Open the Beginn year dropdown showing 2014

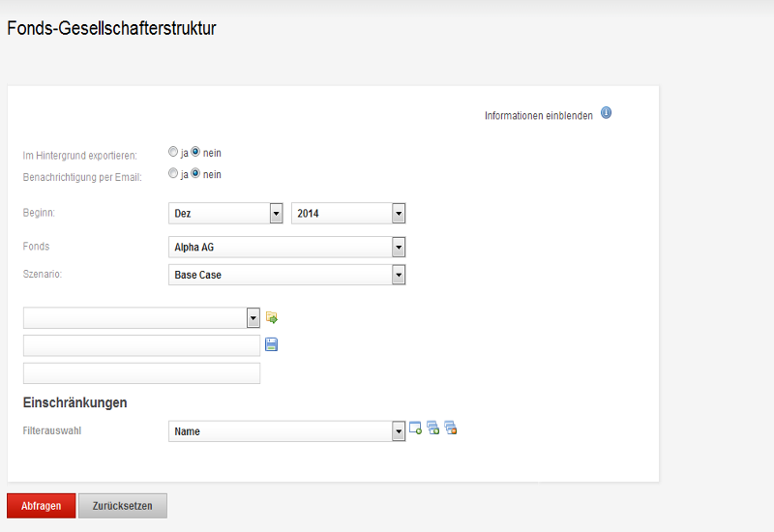coord(348,213)
